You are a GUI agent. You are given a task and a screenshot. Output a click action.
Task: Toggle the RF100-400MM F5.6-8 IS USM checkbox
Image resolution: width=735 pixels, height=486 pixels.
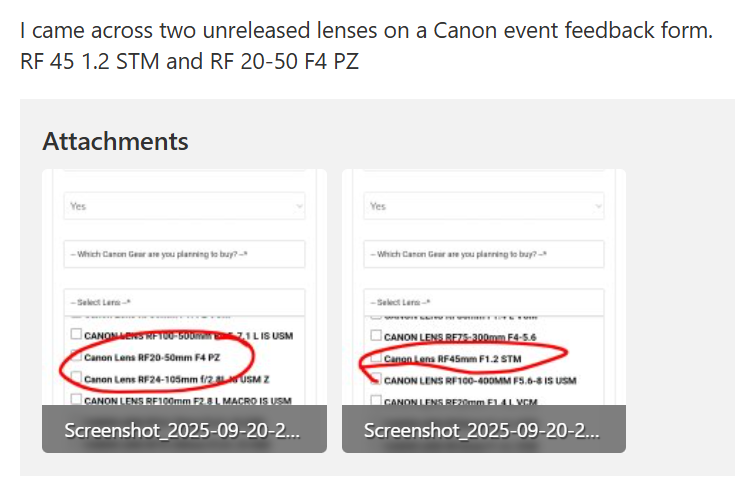(x=376, y=379)
